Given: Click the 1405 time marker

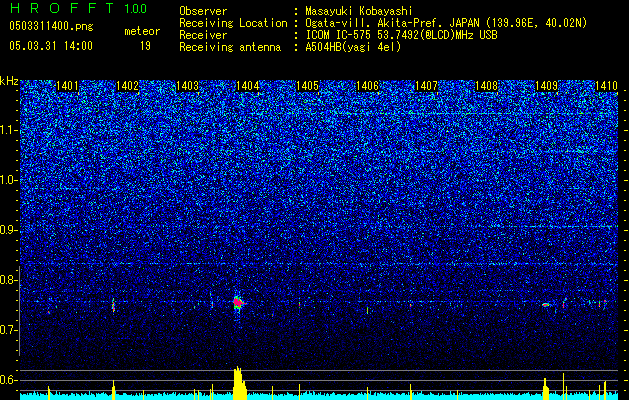Looking at the screenshot, I should (x=307, y=86).
